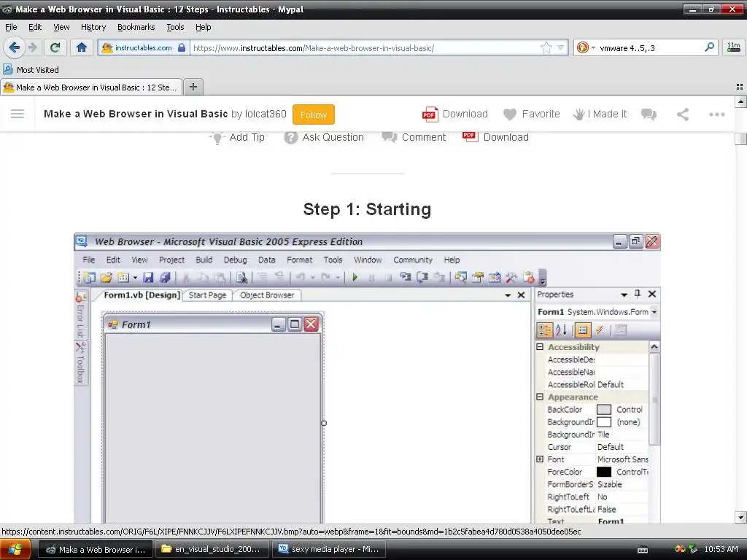Share this instructable
Image resolution: width=747 pixels, height=560 pixels.
tap(683, 114)
